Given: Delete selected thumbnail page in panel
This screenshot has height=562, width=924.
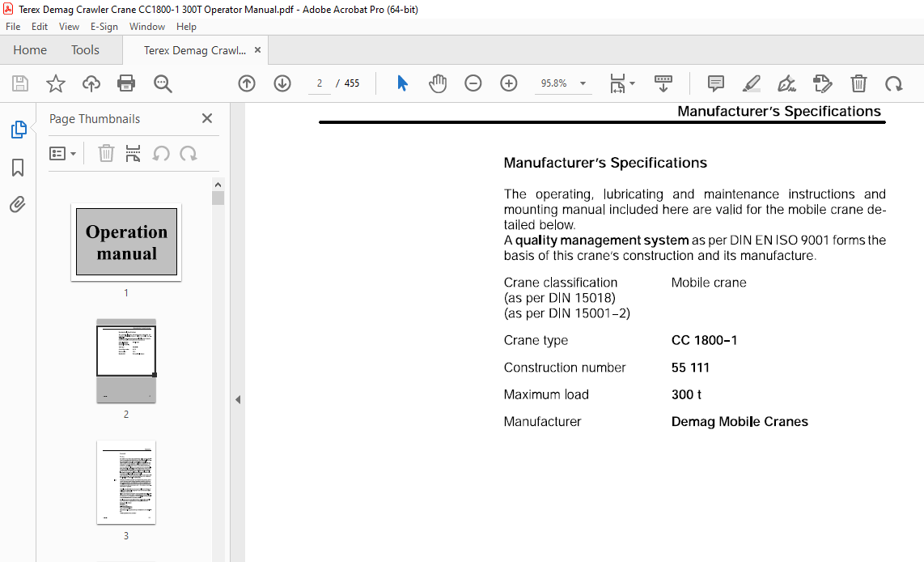Looking at the screenshot, I should coord(106,153).
